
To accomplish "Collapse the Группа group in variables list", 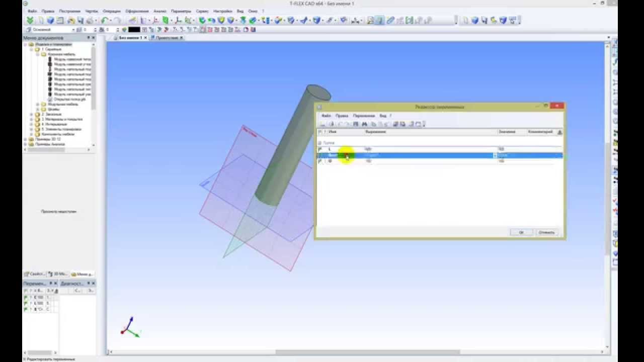I will [319, 143].
